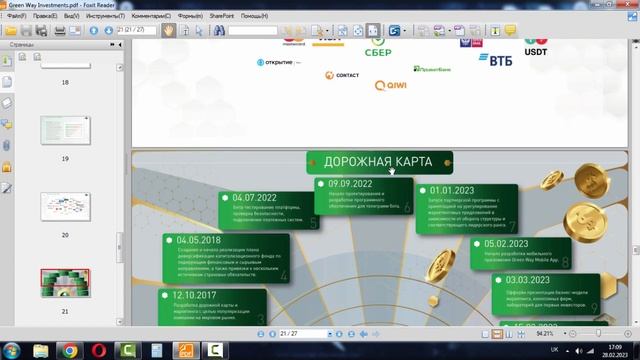Select the Text Select tool

[x=185, y=31]
